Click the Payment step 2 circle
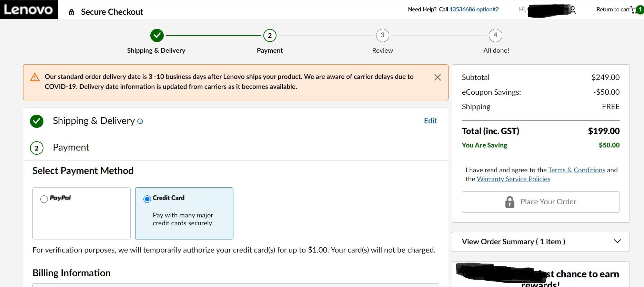Viewport: 644px width, 287px height. pos(270,35)
